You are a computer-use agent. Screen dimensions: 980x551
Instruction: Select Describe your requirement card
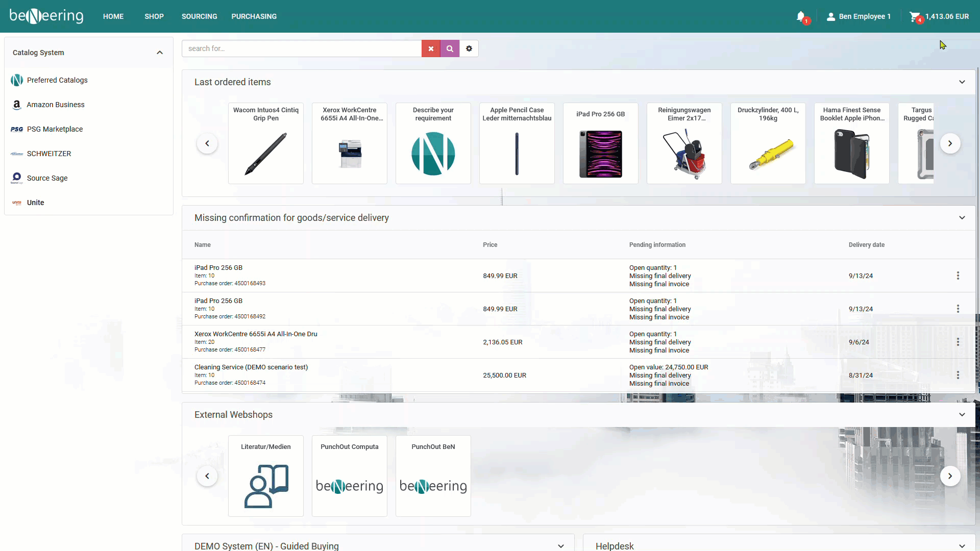433,143
